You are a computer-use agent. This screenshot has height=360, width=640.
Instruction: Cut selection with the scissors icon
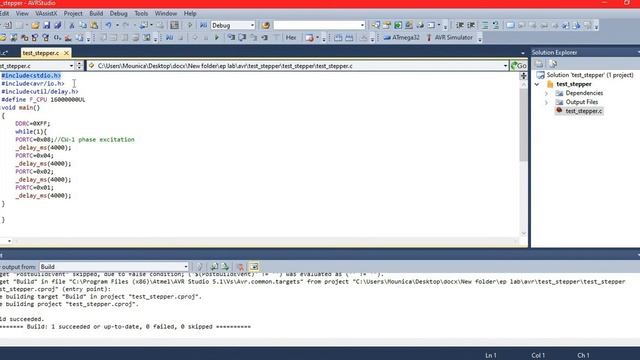point(71,25)
